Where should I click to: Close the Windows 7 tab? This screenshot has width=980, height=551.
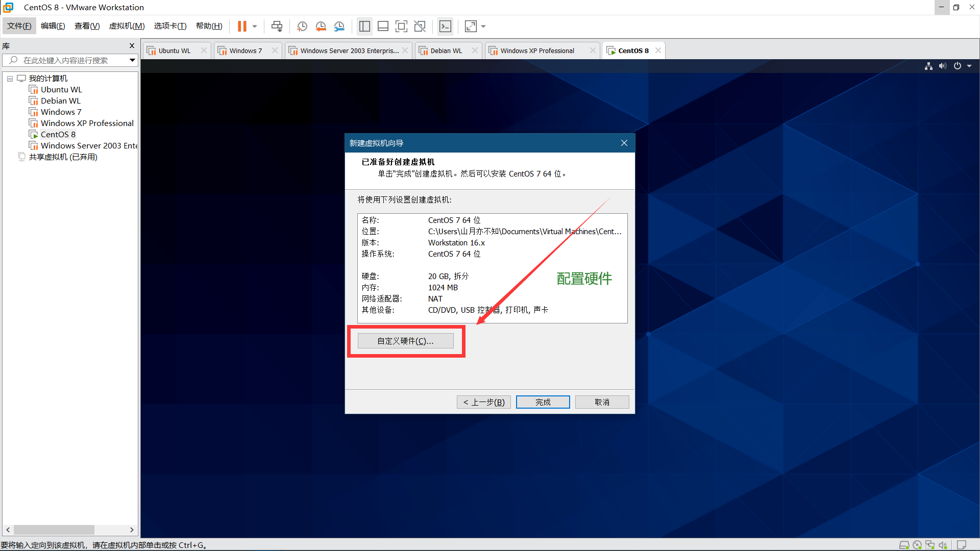(x=275, y=50)
